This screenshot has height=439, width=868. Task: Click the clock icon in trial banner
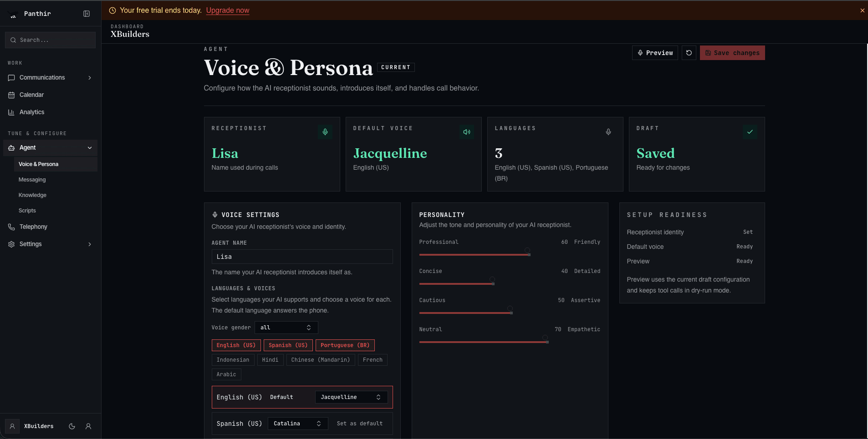pyautogui.click(x=112, y=10)
